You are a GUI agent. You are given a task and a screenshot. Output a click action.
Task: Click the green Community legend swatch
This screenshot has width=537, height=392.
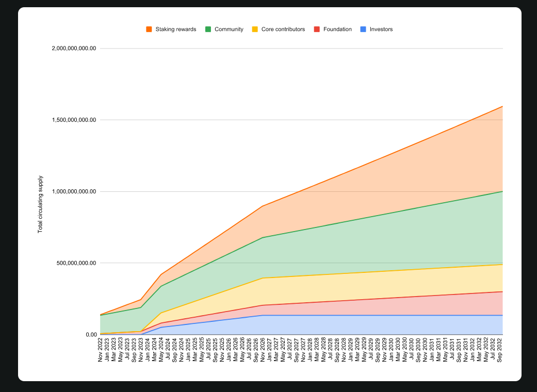click(208, 29)
